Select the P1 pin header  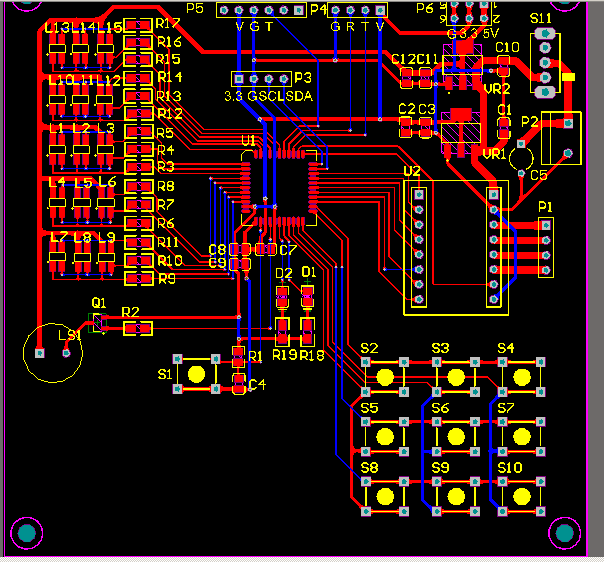(x=545, y=248)
